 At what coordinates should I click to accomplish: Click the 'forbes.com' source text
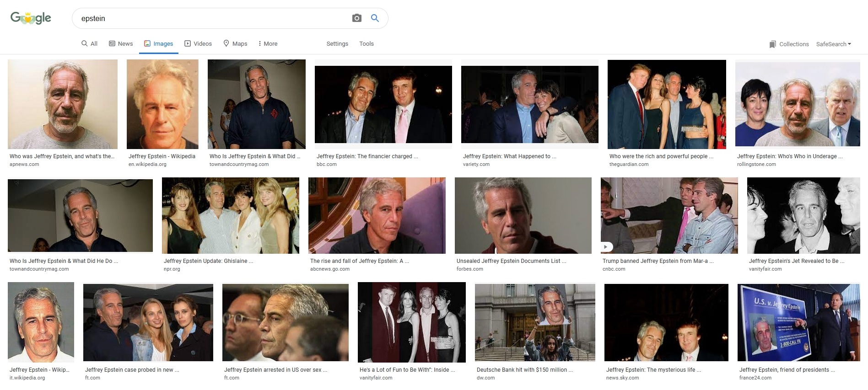click(470, 269)
